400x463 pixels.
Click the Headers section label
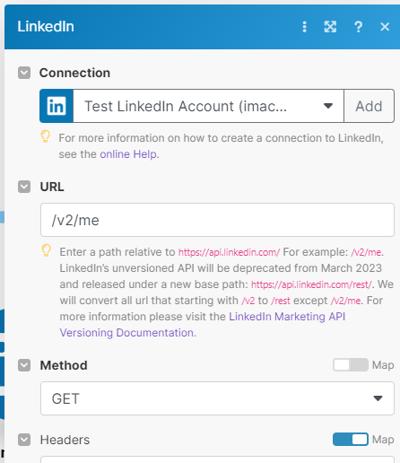[x=65, y=440]
